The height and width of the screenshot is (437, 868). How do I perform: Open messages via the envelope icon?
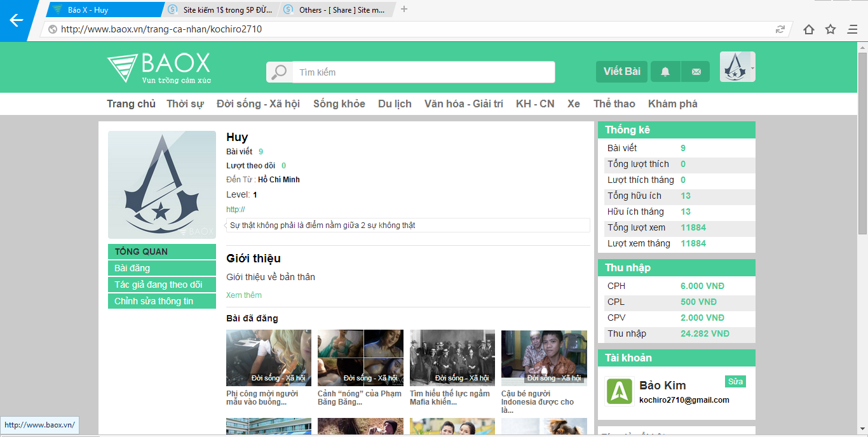[696, 72]
